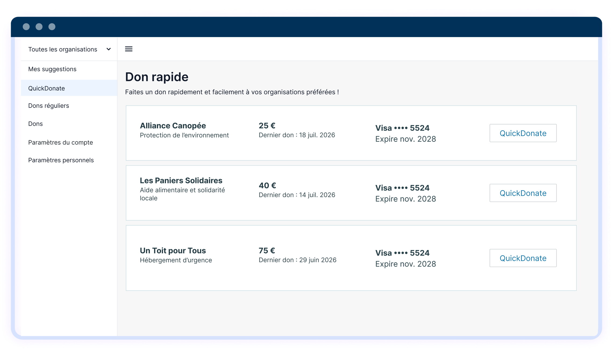This screenshot has width=613, height=364.
Task: Click the 25 € amount
Action: 267,126
